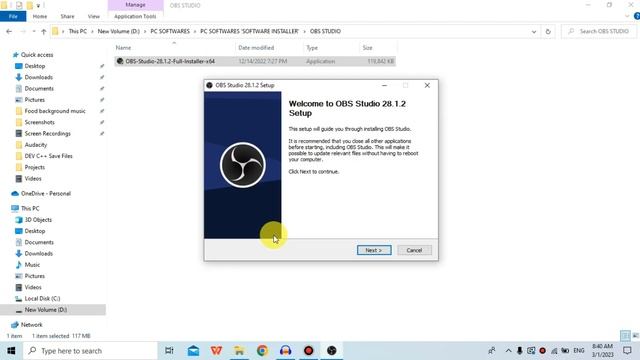Open Windows Start menu
Image resolution: width=640 pixels, height=360 pixels.
click(x=11, y=351)
